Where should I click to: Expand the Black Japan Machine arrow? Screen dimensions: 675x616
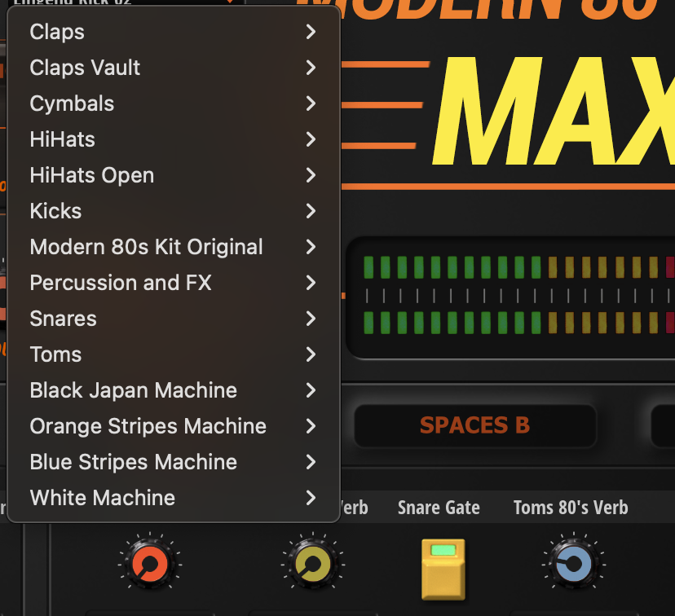[x=311, y=390]
